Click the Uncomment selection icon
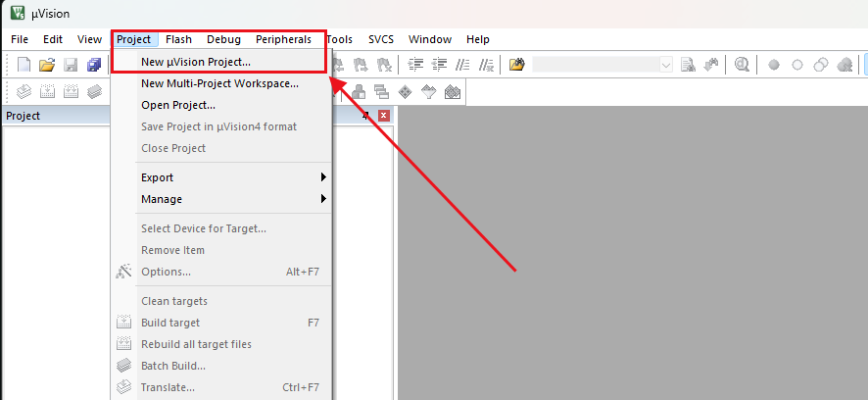868x400 pixels. (486, 65)
